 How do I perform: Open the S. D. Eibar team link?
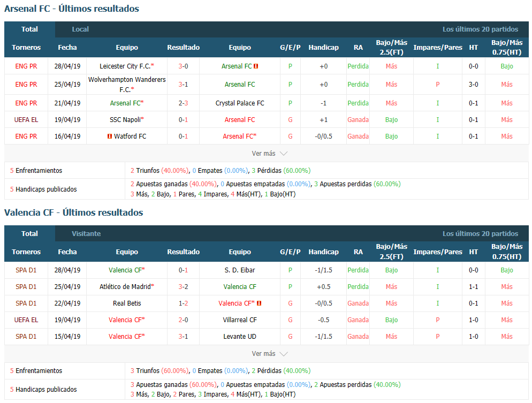240,270
